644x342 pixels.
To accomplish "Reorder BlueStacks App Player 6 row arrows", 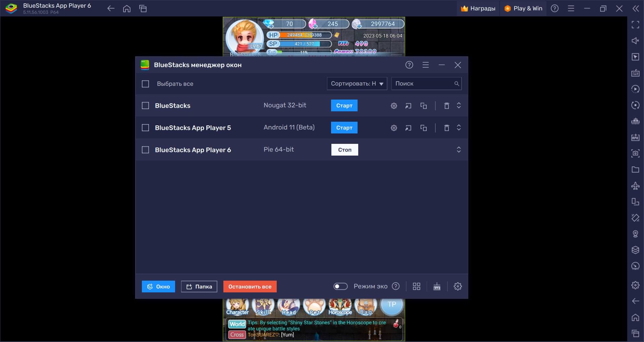I will 459,150.
